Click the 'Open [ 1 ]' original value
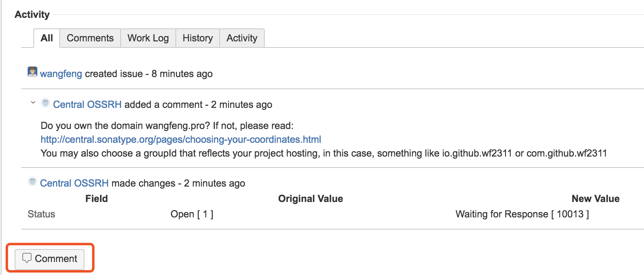644x275 pixels. click(x=192, y=214)
